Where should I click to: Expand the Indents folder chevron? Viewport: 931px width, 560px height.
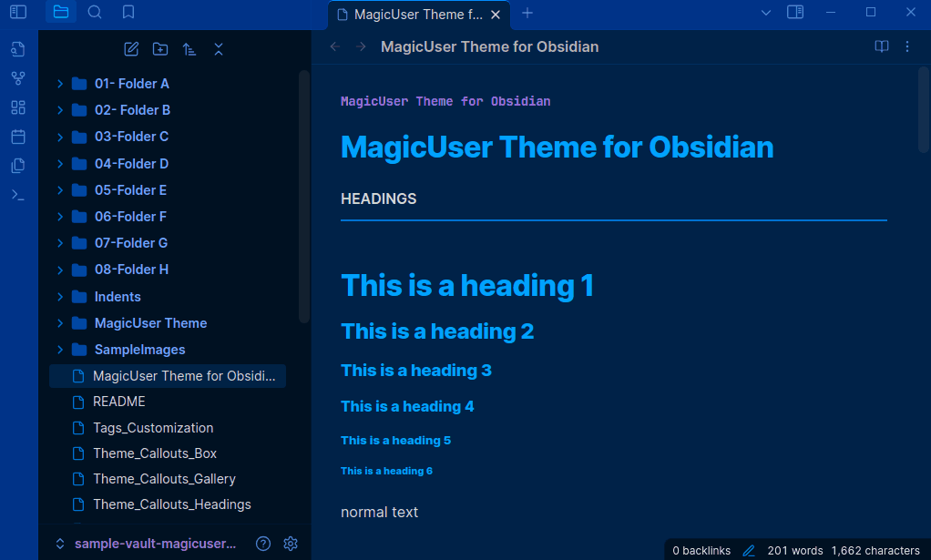pyautogui.click(x=60, y=297)
